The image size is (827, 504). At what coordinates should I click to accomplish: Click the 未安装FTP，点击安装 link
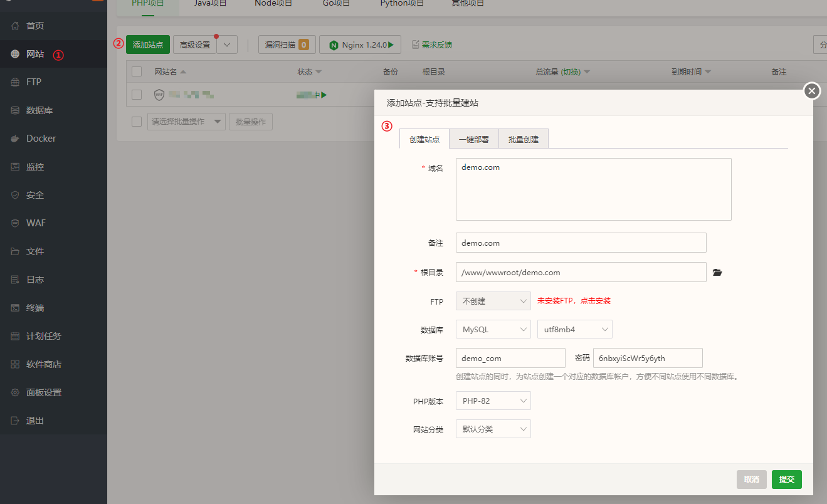tap(574, 301)
